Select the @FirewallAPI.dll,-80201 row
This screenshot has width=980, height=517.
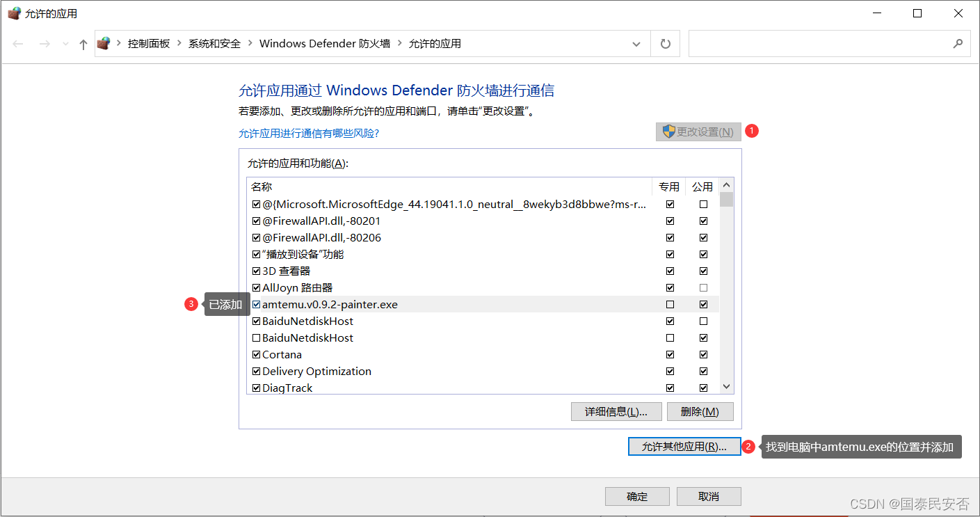(483, 221)
